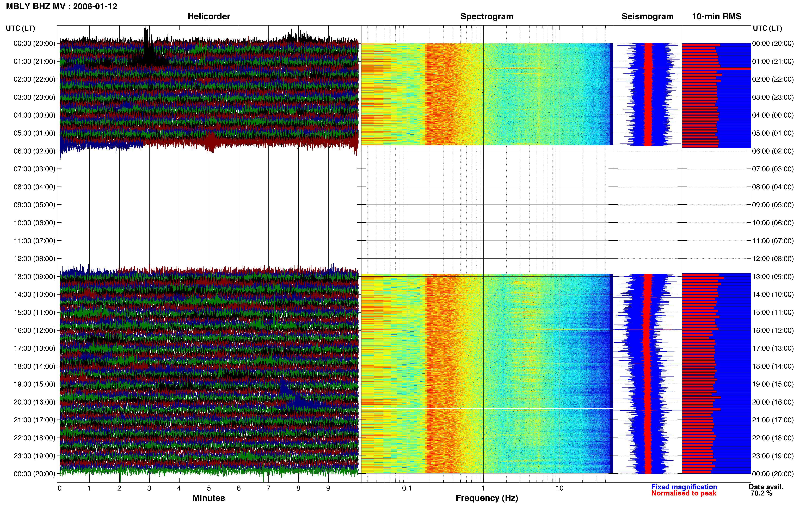
Task: Click right axis label 20:00 (16:00)
Action: 773,402
